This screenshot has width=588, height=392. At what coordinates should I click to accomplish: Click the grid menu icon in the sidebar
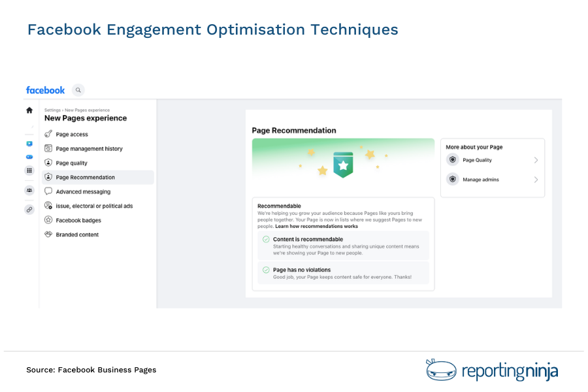[29, 171]
